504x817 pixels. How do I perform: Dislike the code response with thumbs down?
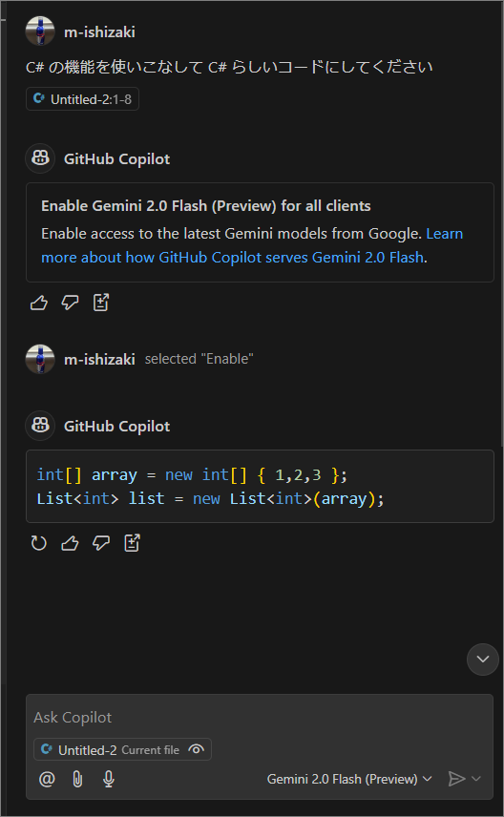point(101,543)
